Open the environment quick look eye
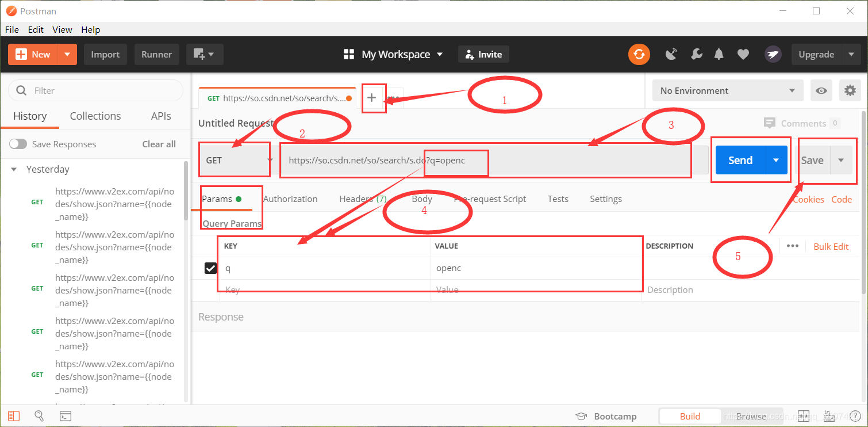The height and width of the screenshot is (427, 868). click(x=822, y=90)
